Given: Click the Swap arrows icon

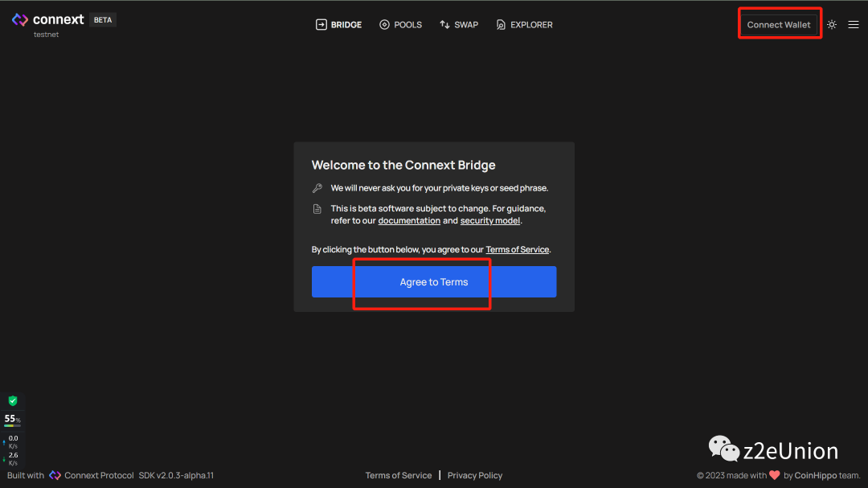Looking at the screenshot, I should pyautogui.click(x=444, y=25).
